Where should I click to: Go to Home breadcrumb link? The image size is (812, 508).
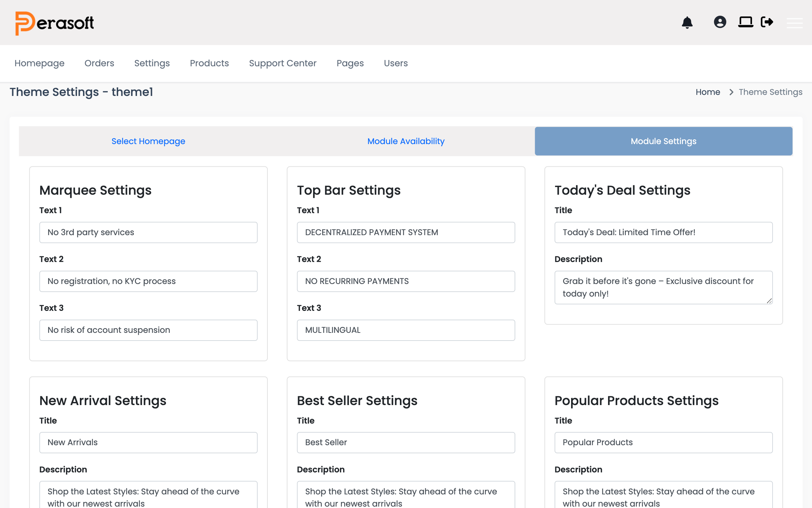coord(708,92)
